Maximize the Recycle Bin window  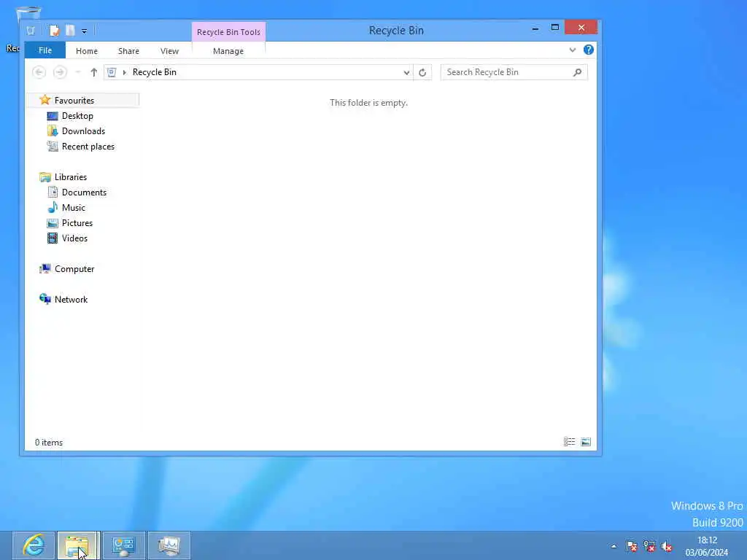pyautogui.click(x=555, y=28)
